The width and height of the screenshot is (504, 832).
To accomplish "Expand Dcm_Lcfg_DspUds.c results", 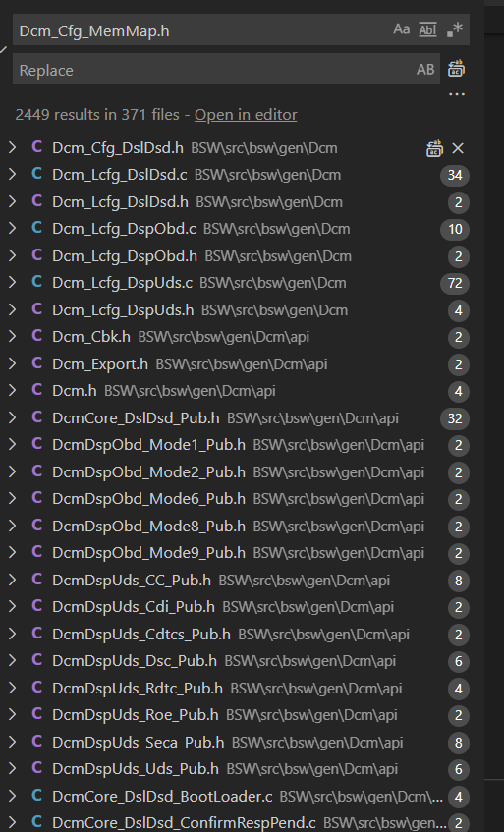I will (x=13, y=283).
